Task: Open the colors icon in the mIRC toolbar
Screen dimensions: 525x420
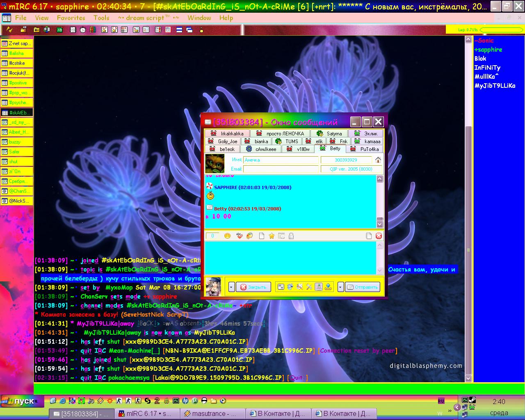Action: (93, 30)
